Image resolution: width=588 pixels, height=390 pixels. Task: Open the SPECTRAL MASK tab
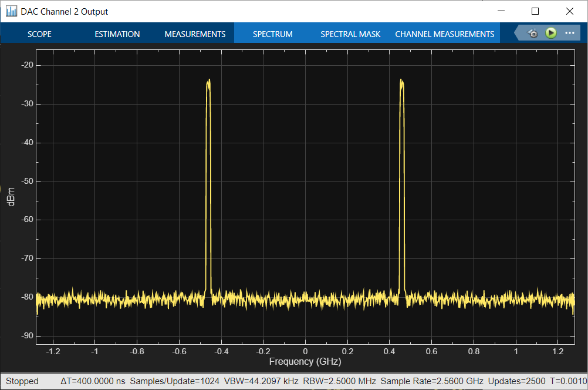coord(350,34)
